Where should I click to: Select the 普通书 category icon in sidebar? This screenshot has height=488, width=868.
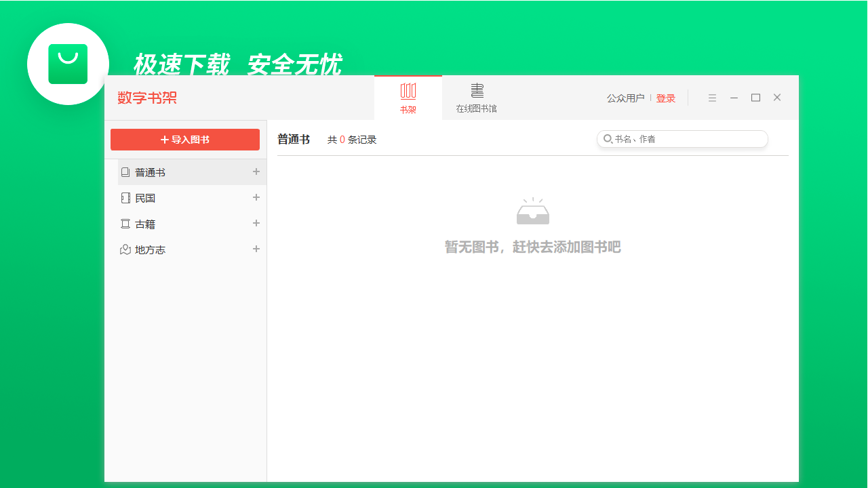point(125,171)
